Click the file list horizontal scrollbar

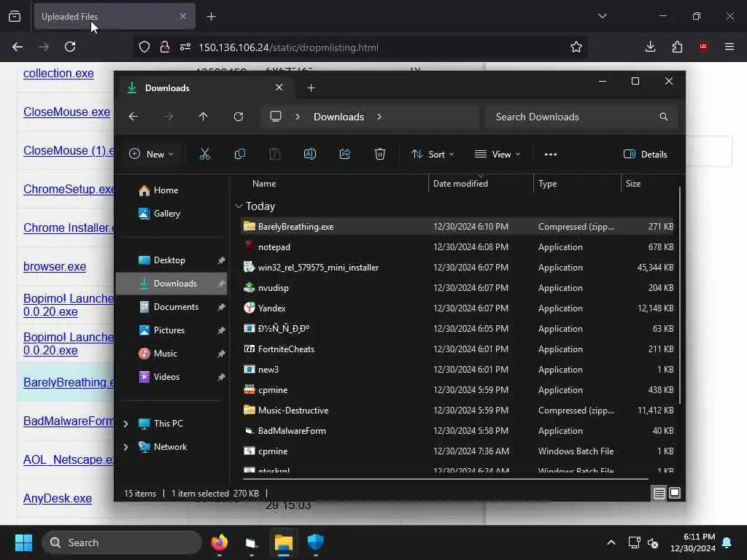446,478
